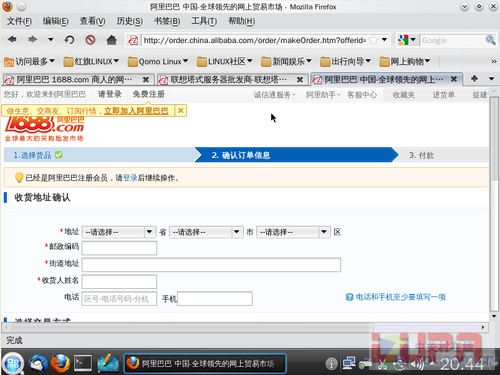Image resolution: width=500 pixels, height=375 pixels.
Task: Open the province 请选择 dropdown
Action: (119, 232)
